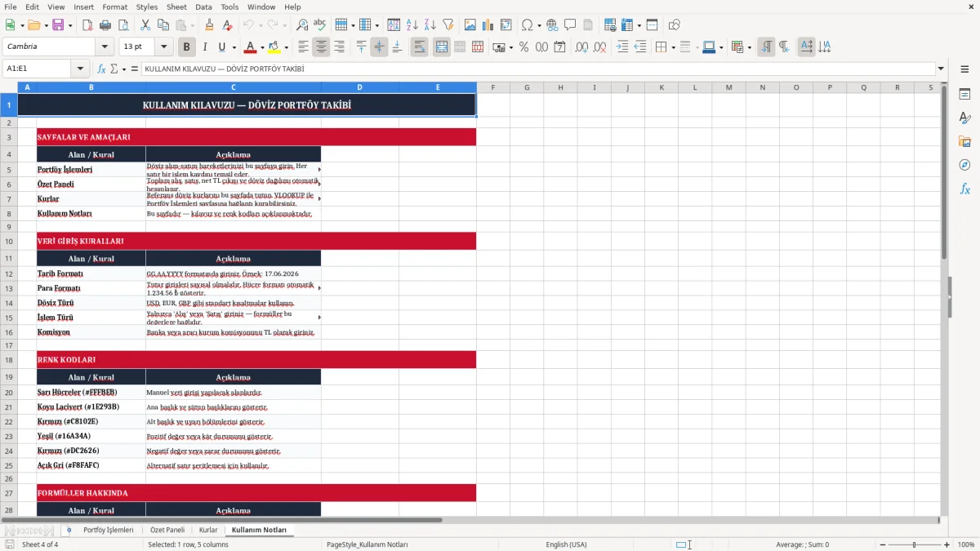The image size is (980, 551).
Task: Switch to the Özet Paneli sheet tab
Action: pos(167,530)
